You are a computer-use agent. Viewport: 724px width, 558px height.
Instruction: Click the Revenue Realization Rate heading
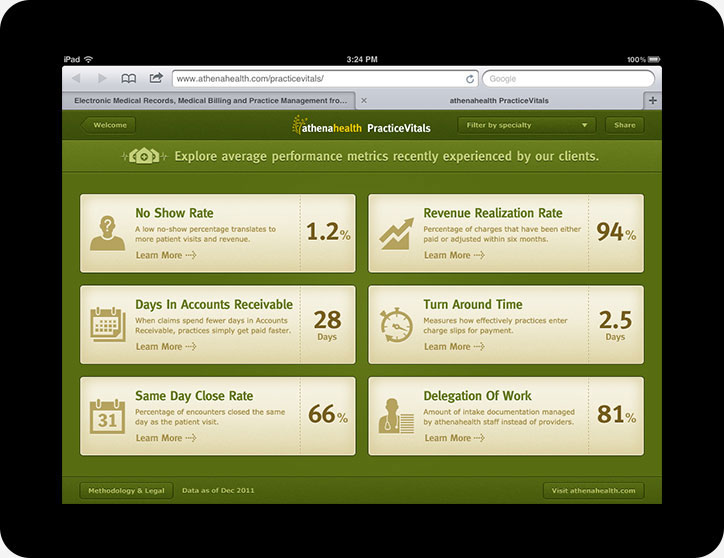(493, 213)
